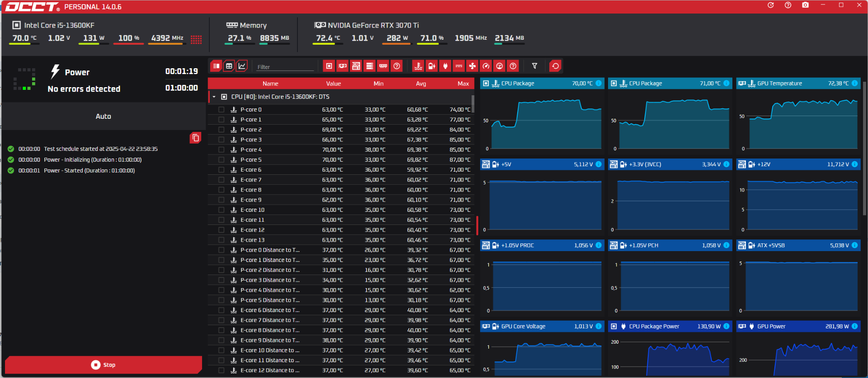
Task: Open info for GPU Power graph
Action: [854, 327]
